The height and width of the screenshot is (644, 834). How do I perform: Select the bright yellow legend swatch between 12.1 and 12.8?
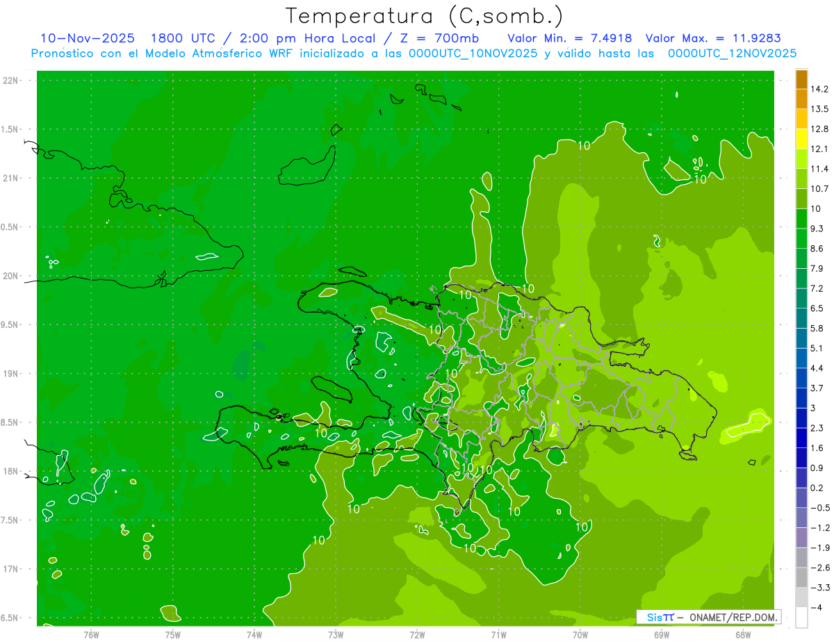point(801,139)
